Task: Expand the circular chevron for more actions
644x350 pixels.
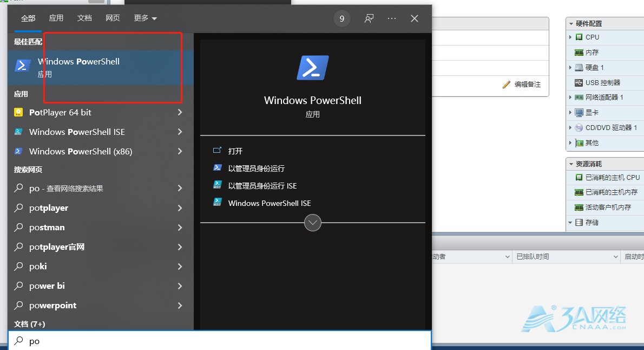Action: click(x=313, y=223)
